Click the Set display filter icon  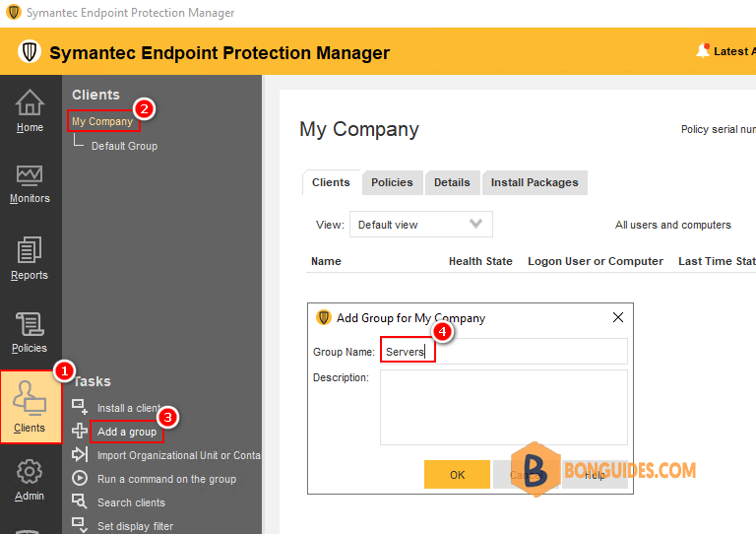[x=80, y=524]
